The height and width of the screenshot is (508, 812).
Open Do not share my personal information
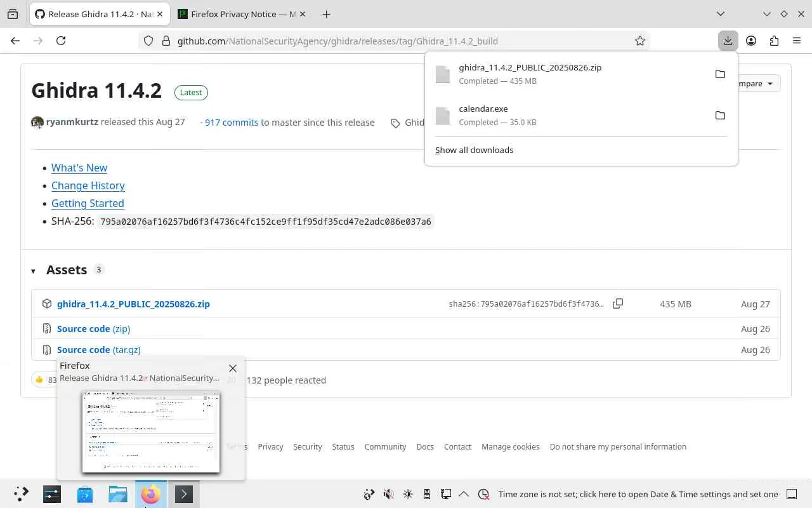click(x=618, y=446)
